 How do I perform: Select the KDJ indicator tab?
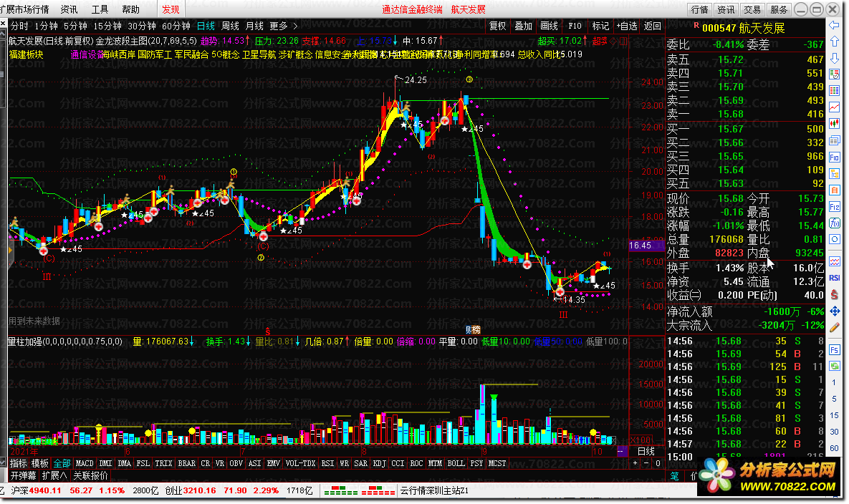coord(379,463)
